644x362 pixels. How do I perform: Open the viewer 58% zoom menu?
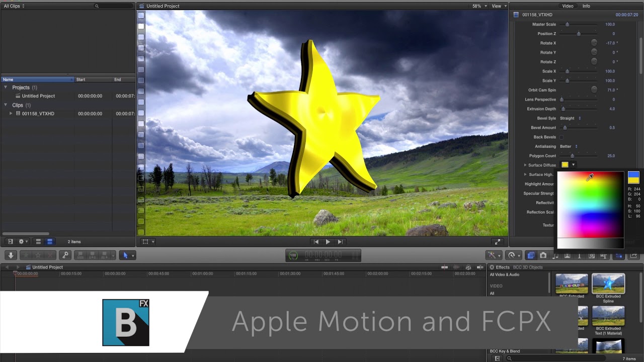(480, 6)
